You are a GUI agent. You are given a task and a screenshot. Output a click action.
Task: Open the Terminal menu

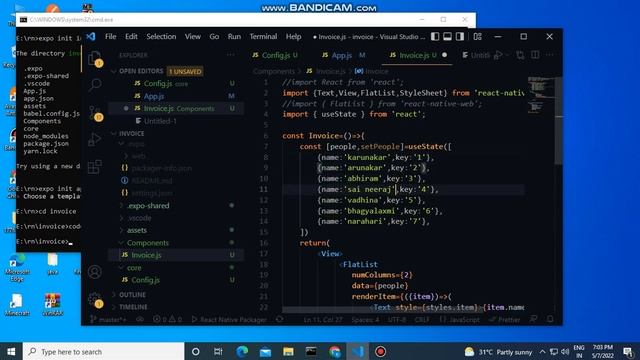pos(263,37)
